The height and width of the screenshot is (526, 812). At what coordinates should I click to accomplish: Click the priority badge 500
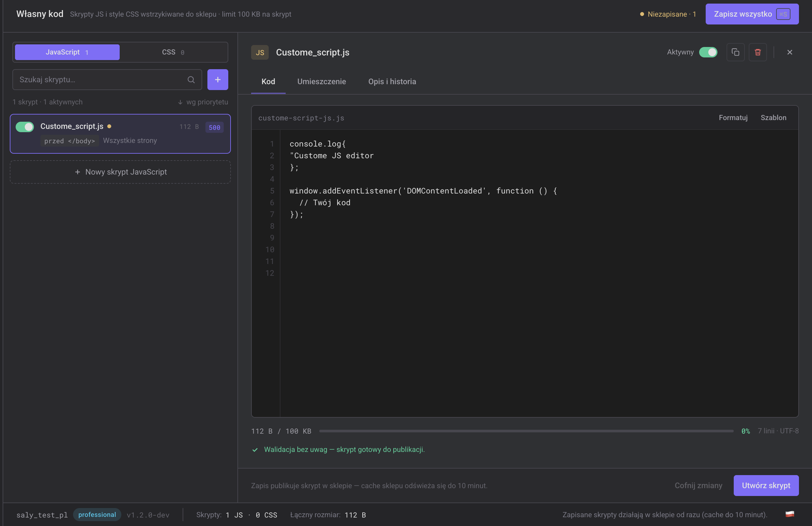pos(214,127)
